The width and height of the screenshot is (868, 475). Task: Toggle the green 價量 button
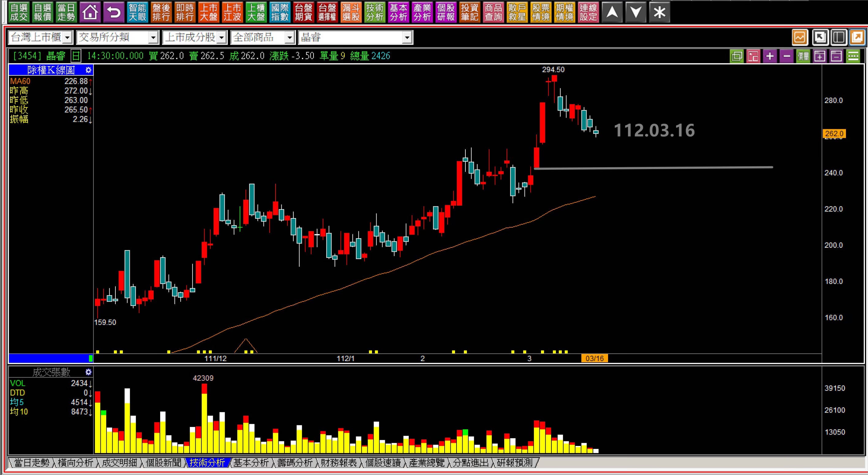pyautogui.click(x=803, y=56)
